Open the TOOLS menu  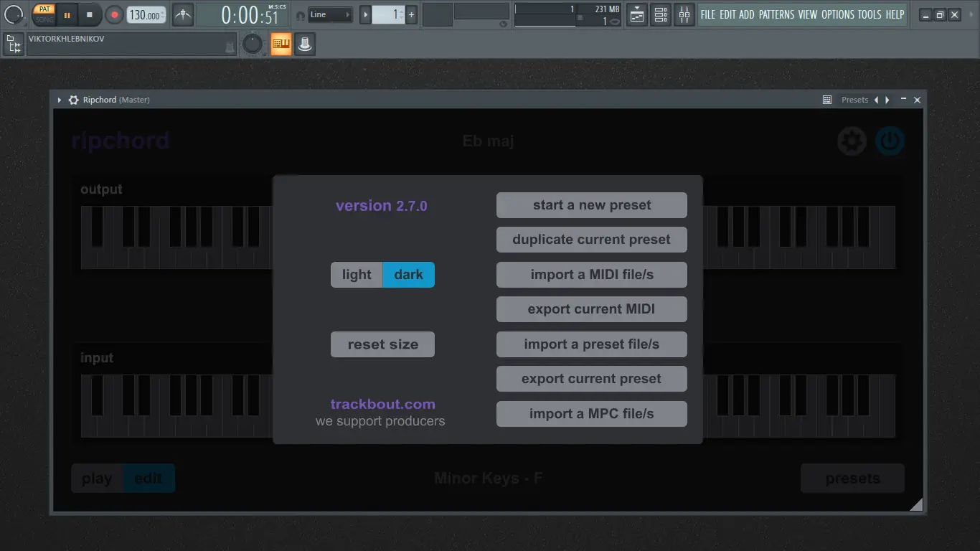[x=870, y=14]
